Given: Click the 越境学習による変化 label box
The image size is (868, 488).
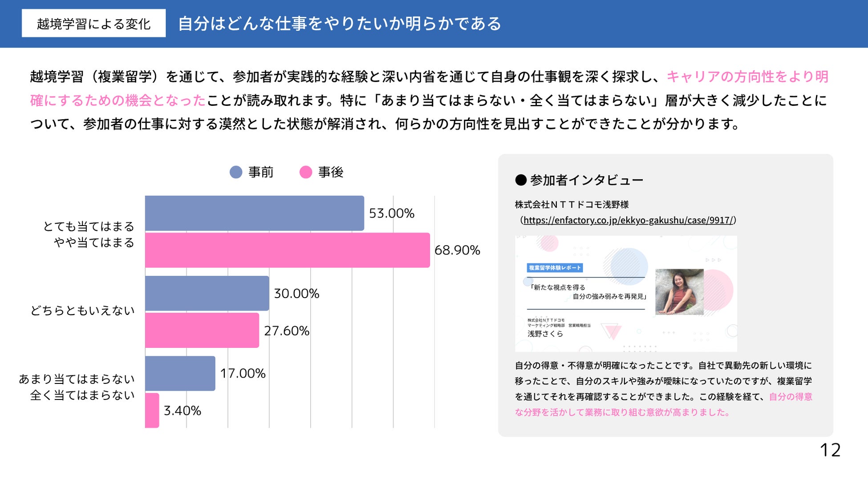Looking at the screenshot, I should [x=93, y=24].
